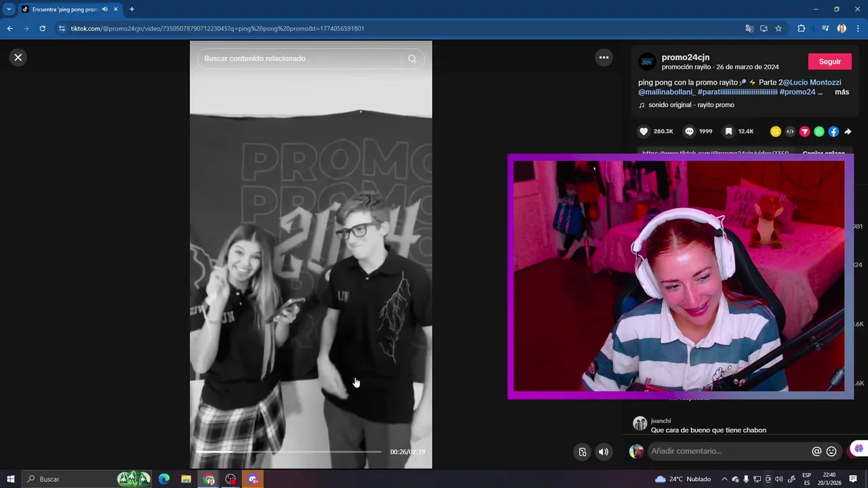Click the TikTok URL in address bar

click(x=217, y=28)
